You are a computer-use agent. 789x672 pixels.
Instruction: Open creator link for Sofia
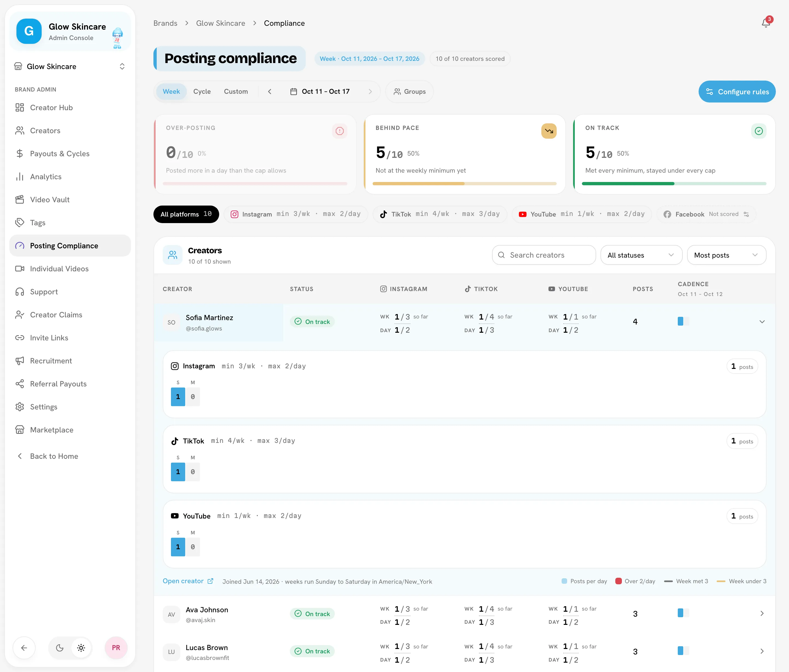pos(188,581)
